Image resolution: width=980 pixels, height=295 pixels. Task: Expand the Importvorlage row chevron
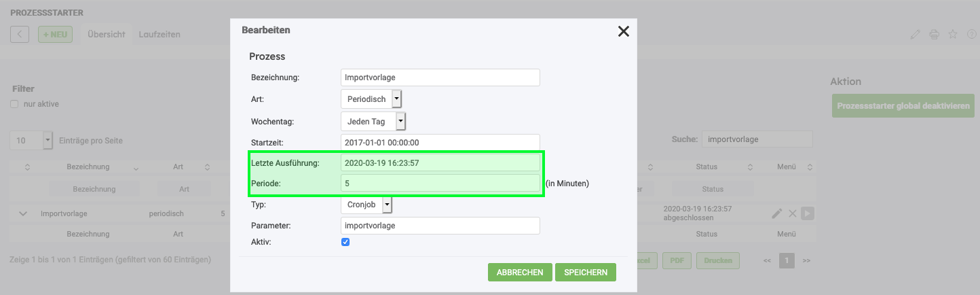tap(23, 213)
